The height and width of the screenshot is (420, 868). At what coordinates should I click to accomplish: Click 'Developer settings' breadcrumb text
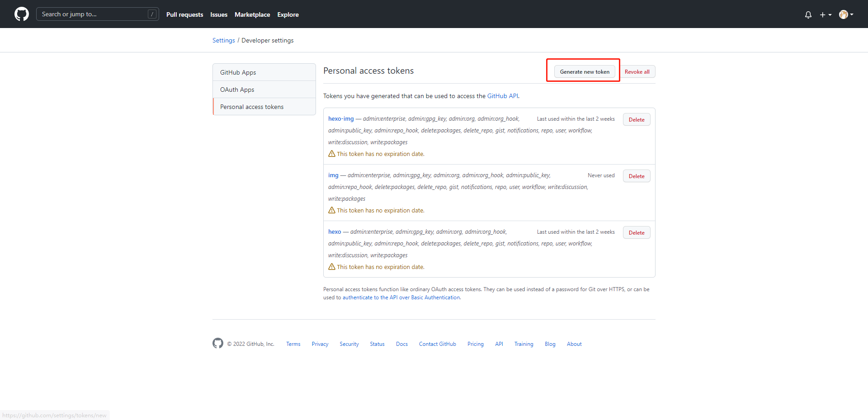(x=268, y=40)
